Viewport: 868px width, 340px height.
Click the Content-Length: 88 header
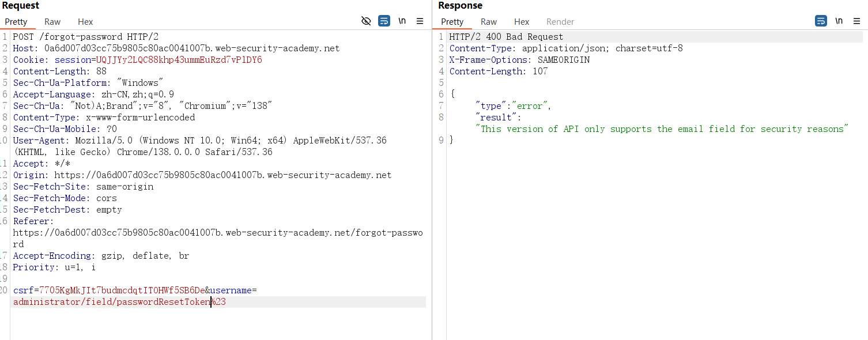[x=60, y=71]
